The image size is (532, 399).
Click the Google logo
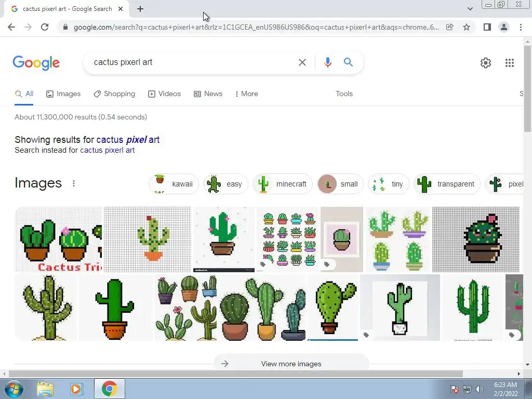click(x=36, y=63)
